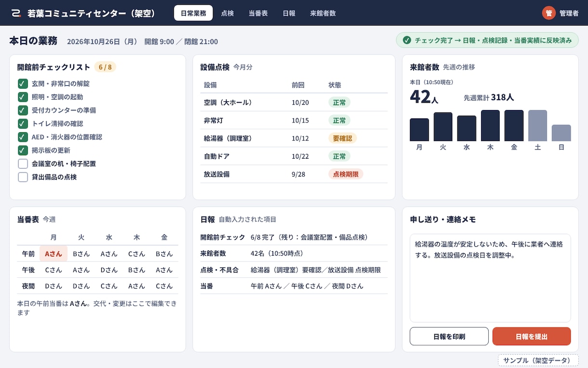Open the 当番表 tab

click(258, 13)
